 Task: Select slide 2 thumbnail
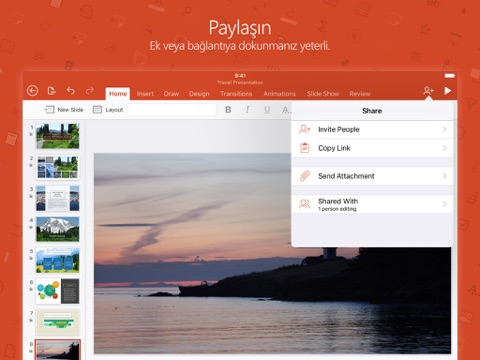tap(58, 167)
